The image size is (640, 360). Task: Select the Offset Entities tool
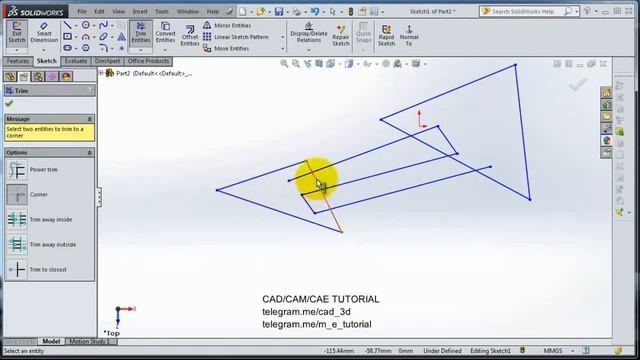[x=190, y=35]
